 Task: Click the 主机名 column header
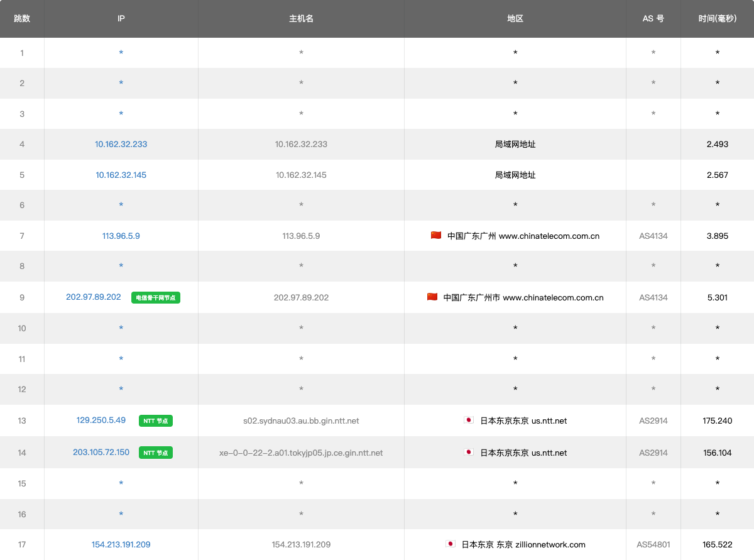pyautogui.click(x=301, y=18)
